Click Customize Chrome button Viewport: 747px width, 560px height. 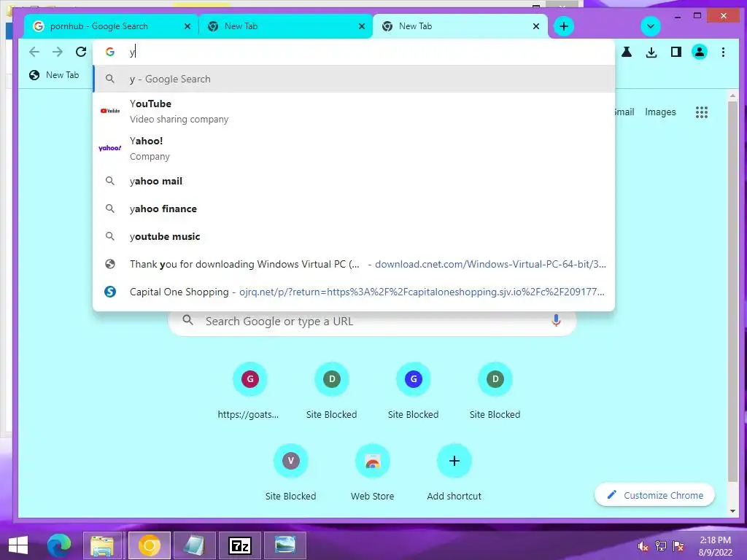click(x=654, y=495)
